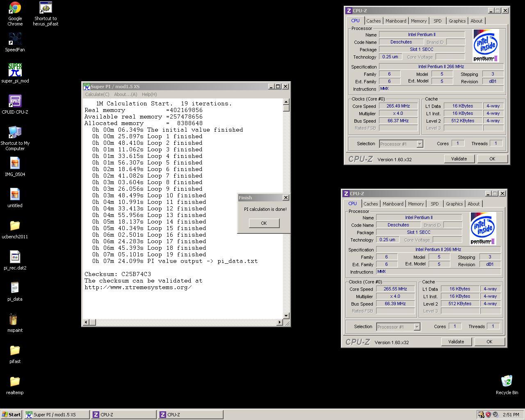Switch to Memory tab in lower CPU-Z
This screenshot has width=525, height=420.
pyautogui.click(x=416, y=204)
